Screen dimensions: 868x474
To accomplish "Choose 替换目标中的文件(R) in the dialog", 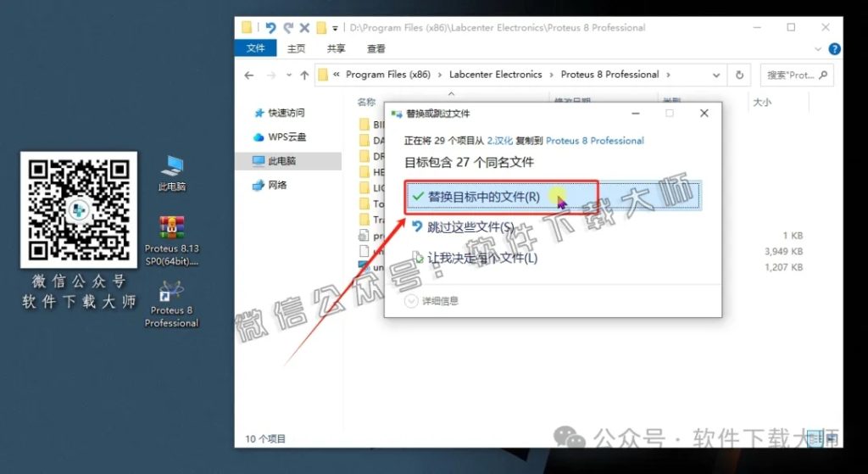I will point(553,197).
